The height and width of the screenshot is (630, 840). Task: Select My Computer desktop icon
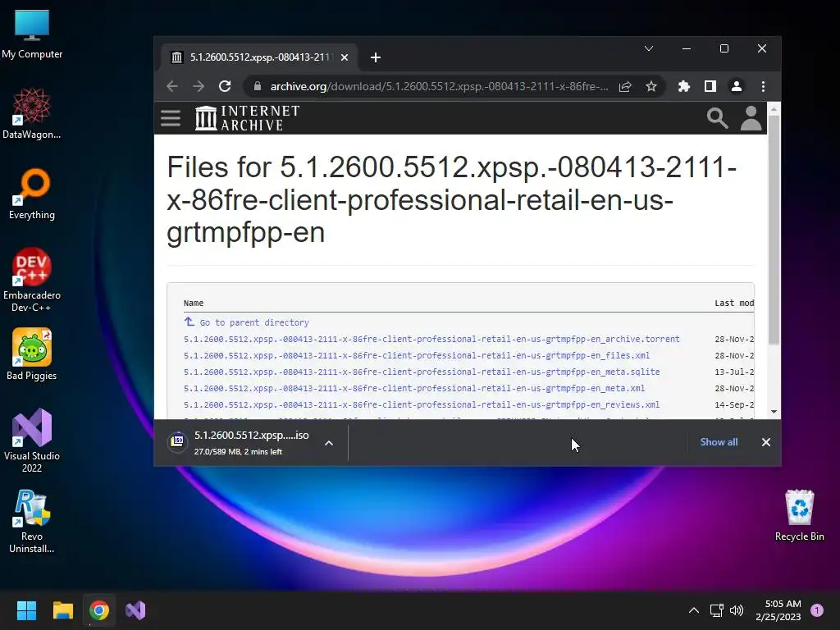(x=32, y=33)
